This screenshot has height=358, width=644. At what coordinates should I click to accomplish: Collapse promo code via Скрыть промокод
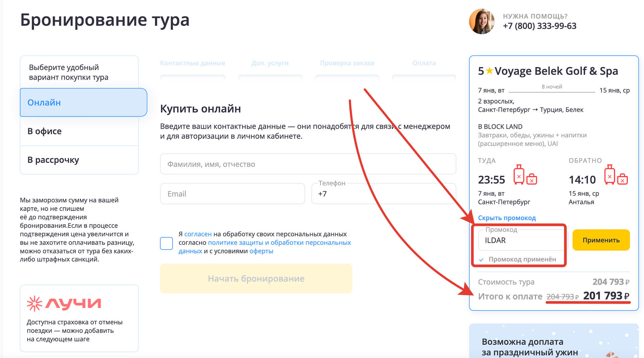coord(507,218)
